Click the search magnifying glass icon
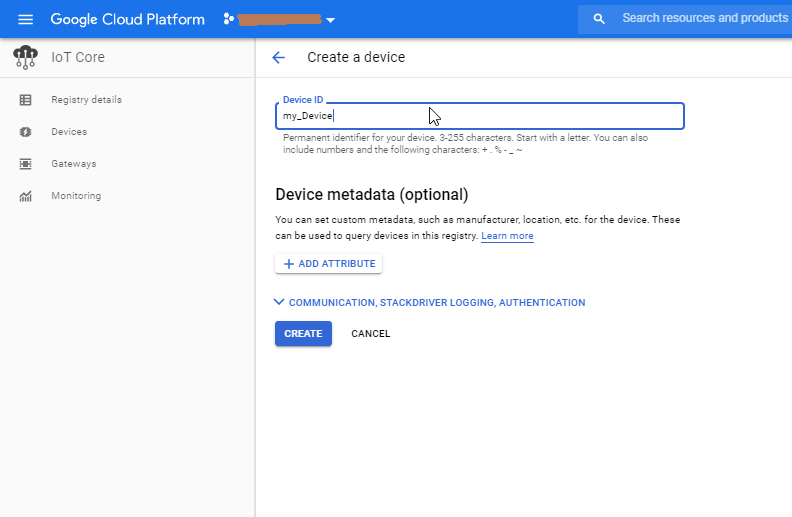Image resolution: width=792 pixels, height=517 pixels. tap(599, 19)
